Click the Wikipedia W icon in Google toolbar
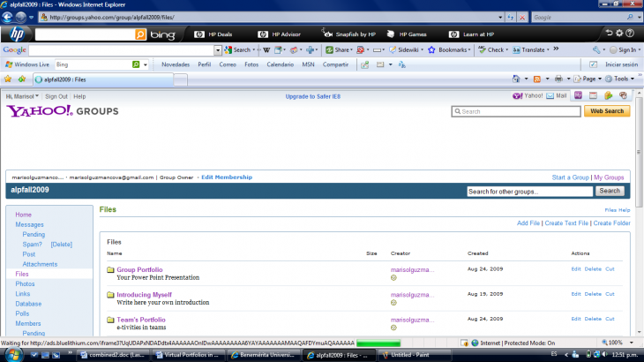Viewport: 644px width, 362px height. pos(266,50)
